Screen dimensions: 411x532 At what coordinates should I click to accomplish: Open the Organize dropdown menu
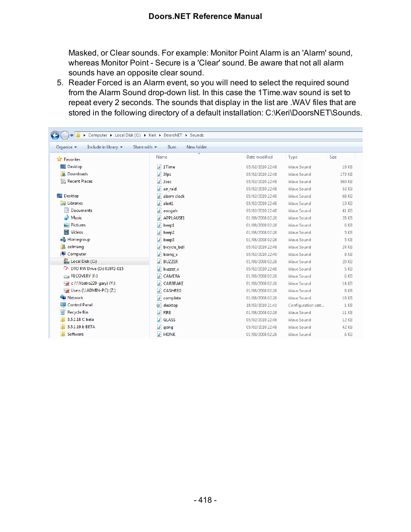66,147
